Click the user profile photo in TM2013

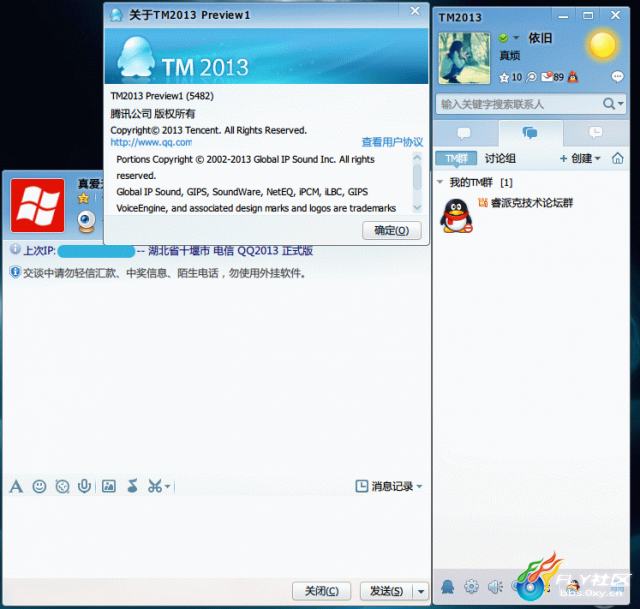464,58
